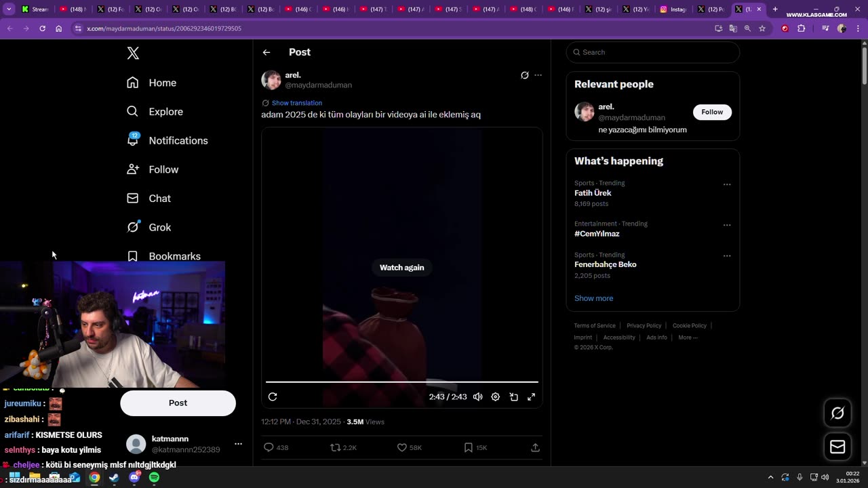Open the three-dot menu on arel.'s post

coord(538,75)
